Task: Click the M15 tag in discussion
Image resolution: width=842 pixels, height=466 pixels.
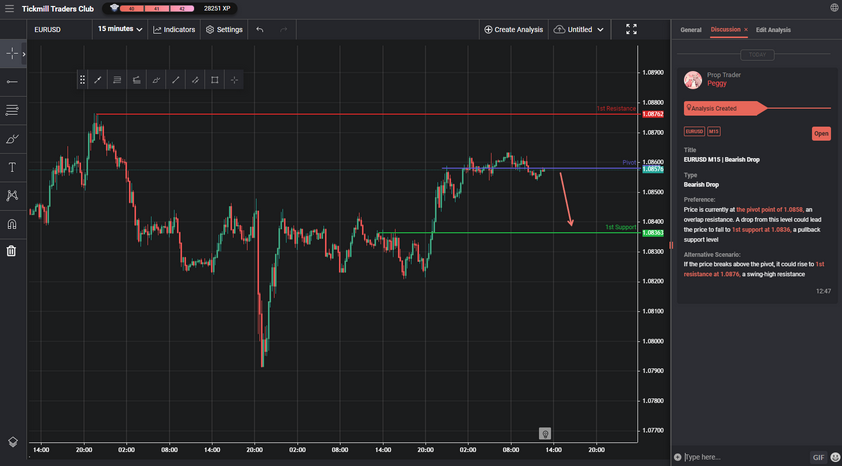Action: pyautogui.click(x=714, y=132)
